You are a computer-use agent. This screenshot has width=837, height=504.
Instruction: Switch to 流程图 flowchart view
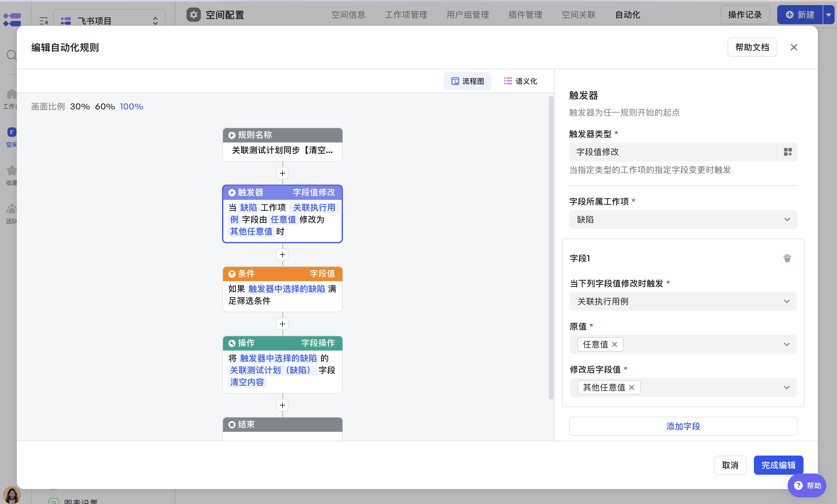coord(467,81)
